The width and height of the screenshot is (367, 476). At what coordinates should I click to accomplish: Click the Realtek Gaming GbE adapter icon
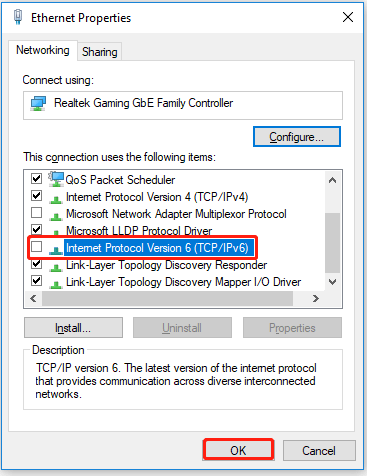[x=38, y=104]
